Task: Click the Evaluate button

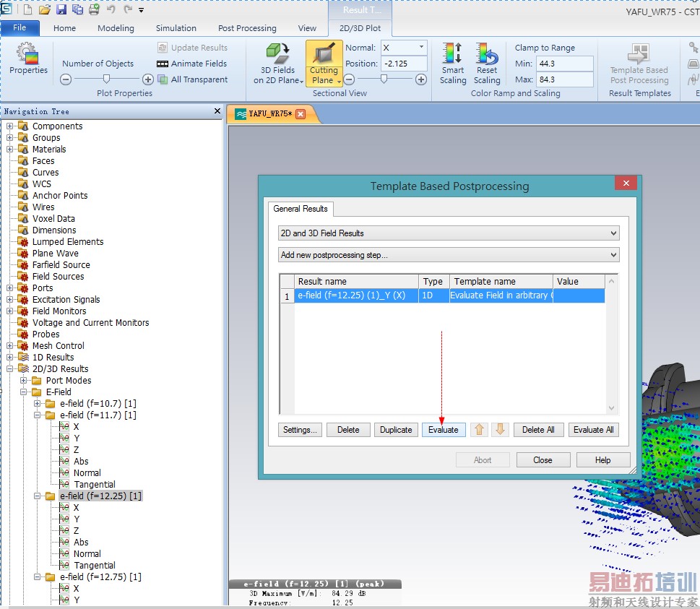Action: 444,430
